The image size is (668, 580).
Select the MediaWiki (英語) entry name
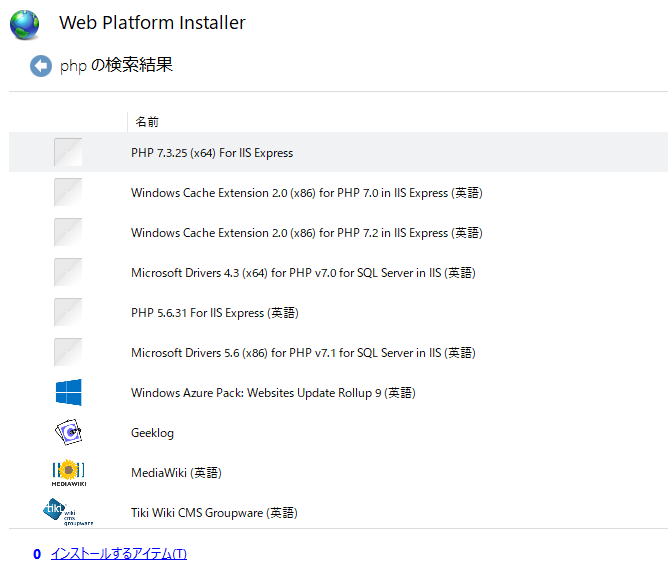tap(176, 473)
